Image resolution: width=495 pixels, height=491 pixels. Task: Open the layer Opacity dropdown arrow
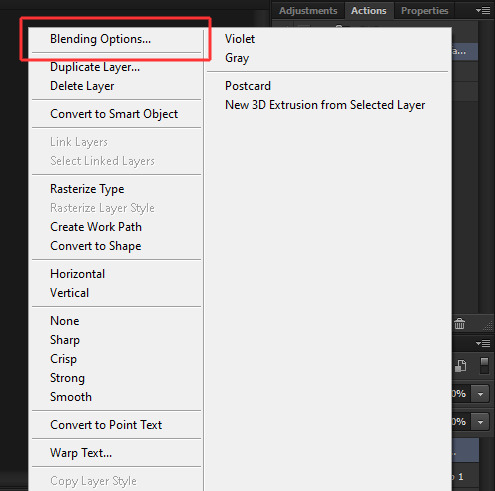(480, 394)
